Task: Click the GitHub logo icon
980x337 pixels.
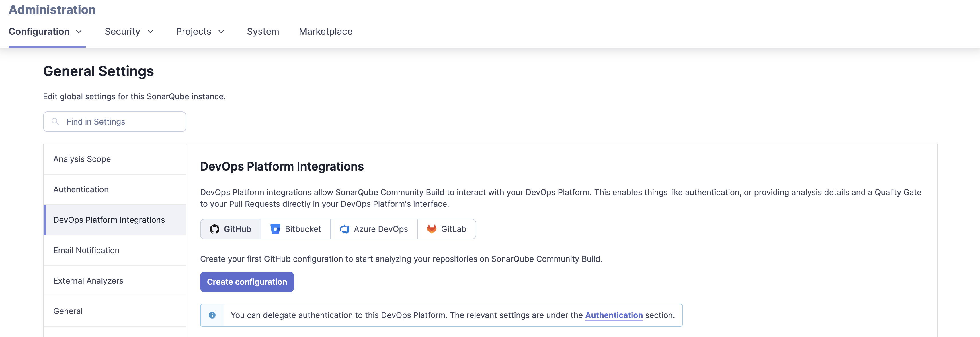Action: coord(215,229)
